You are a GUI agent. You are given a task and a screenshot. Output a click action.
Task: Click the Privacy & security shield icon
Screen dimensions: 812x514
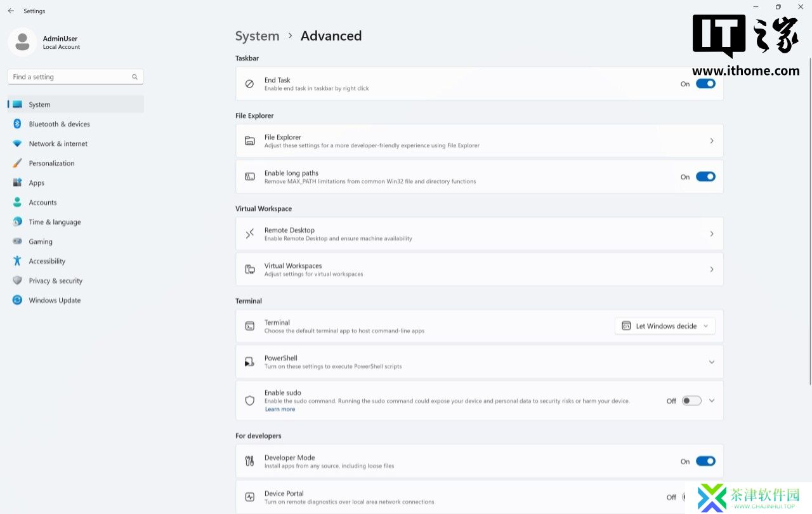click(x=17, y=280)
